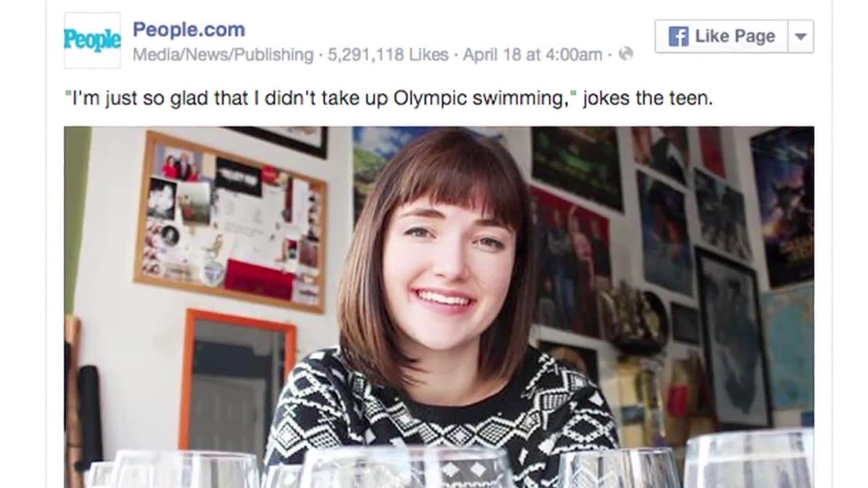Open the People.com page link

coord(189,30)
